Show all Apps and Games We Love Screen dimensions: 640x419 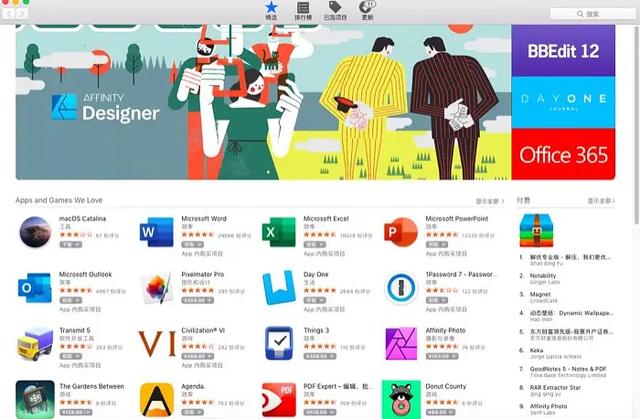point(489,201)
